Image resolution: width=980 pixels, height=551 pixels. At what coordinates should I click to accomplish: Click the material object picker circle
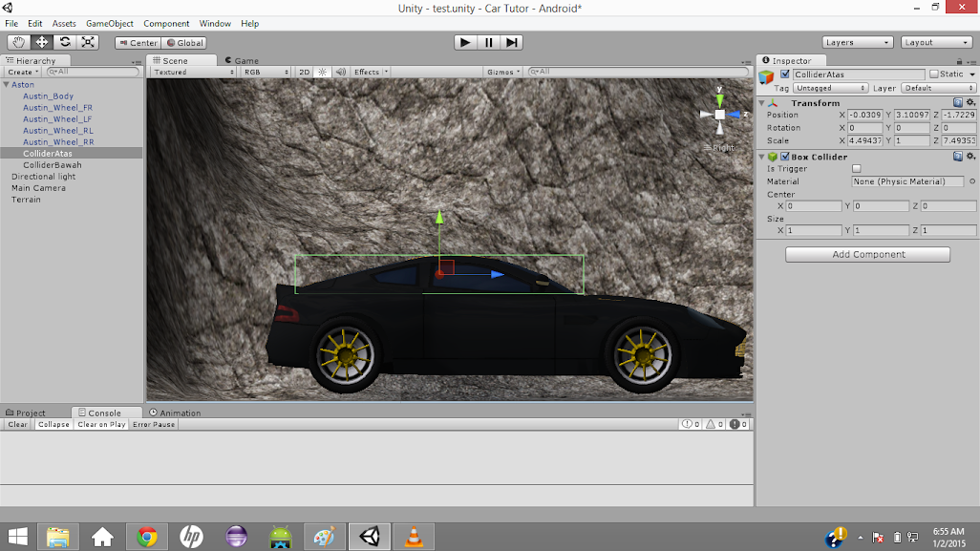(972, 181)
